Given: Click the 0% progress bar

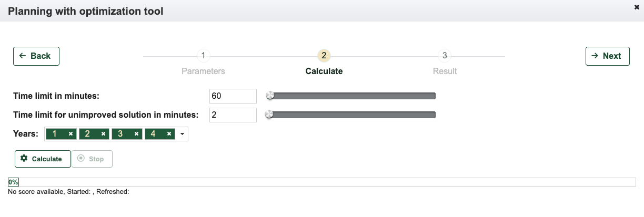Looking at the screenshot, I should (x=322, y=182).
